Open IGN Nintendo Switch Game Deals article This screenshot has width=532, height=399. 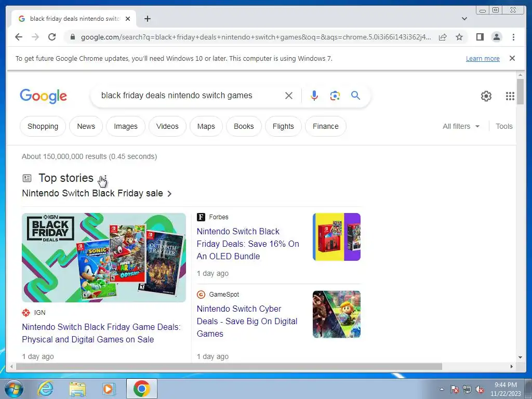coord(101,333)
